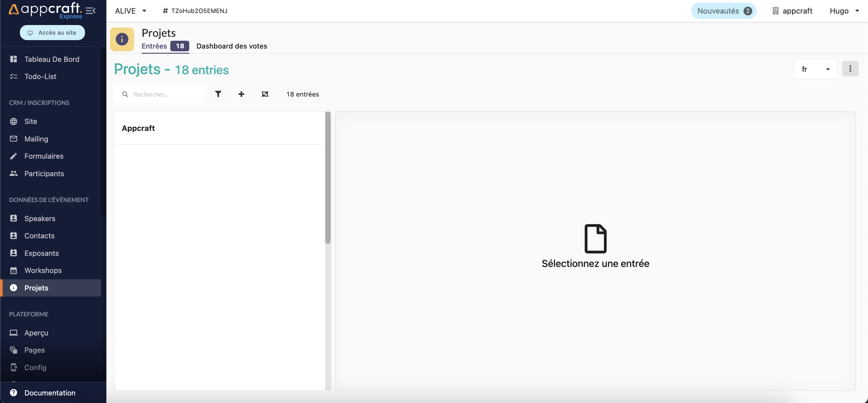
Task: Open Speakers in sidebar
Action: (40, 218)
